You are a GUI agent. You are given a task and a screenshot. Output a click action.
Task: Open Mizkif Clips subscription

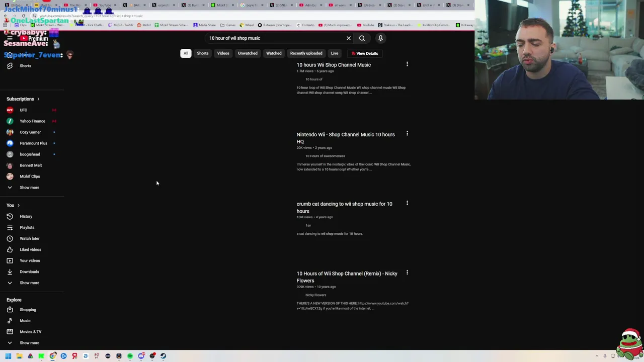(32, 176)
